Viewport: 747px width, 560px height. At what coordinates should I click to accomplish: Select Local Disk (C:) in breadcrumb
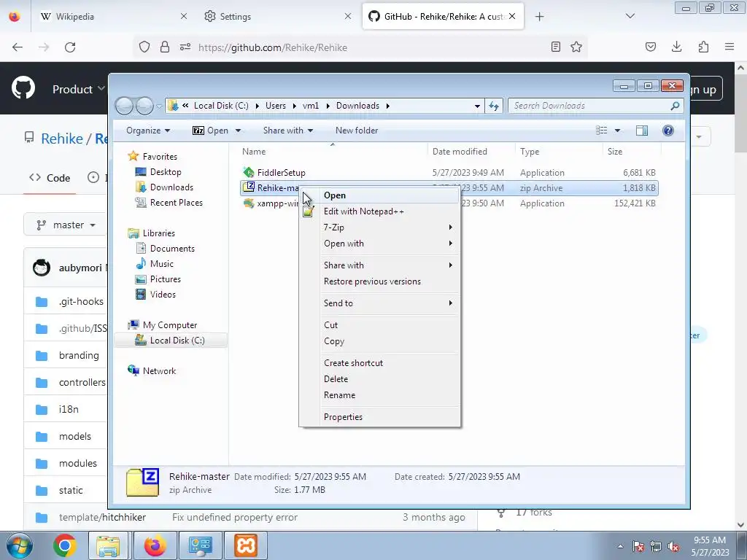pos(221,106)
